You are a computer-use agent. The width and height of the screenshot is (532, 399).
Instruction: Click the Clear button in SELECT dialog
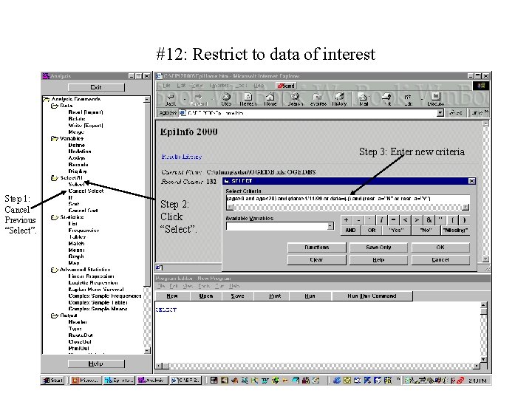click(316, 260)
